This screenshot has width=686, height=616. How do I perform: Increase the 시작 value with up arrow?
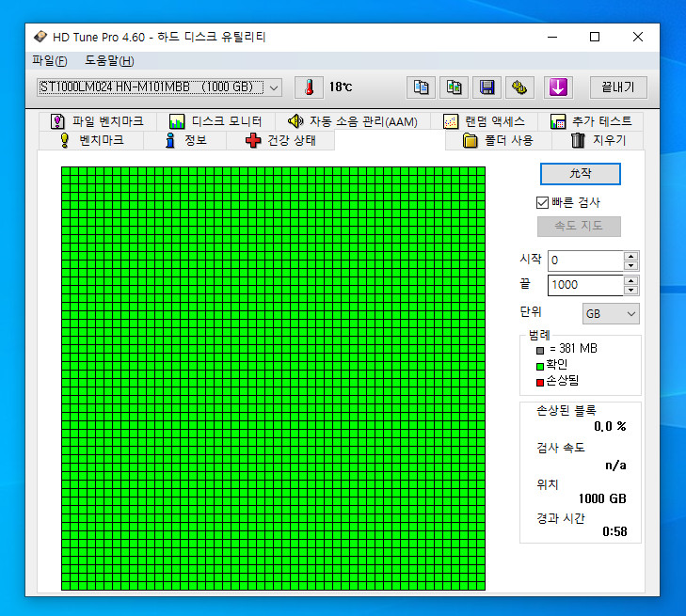click(x=630, y=256)
